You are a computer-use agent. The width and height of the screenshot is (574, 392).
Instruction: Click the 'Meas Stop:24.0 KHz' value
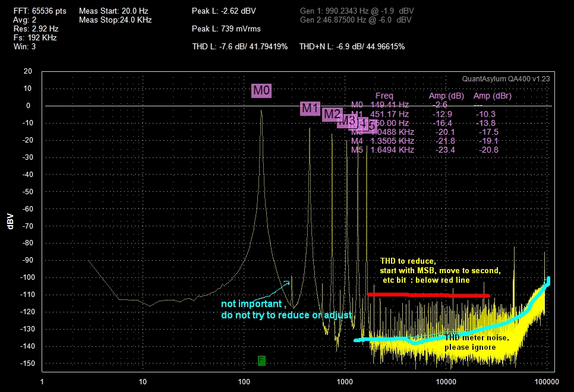pos(115,20)
